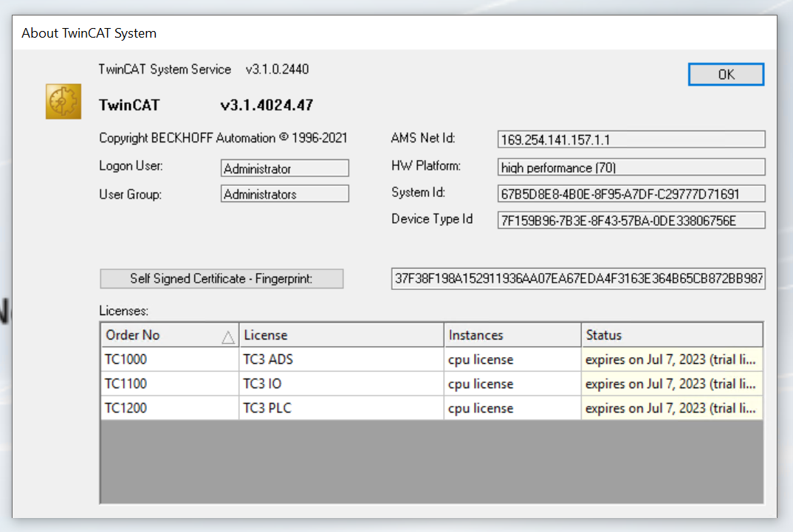Click the Device Type Id value field
Screen dimensions: 793x532
(631, 221)
